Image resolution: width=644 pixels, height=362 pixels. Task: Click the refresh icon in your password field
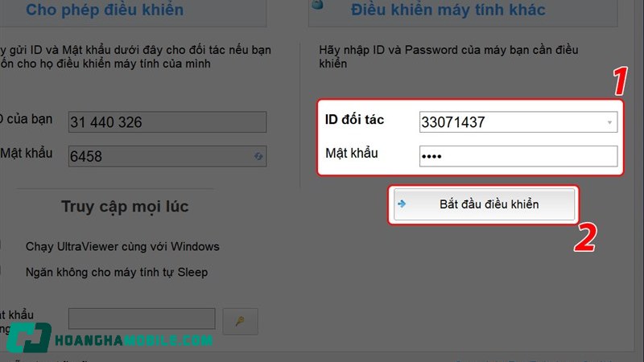pos(258,156)
